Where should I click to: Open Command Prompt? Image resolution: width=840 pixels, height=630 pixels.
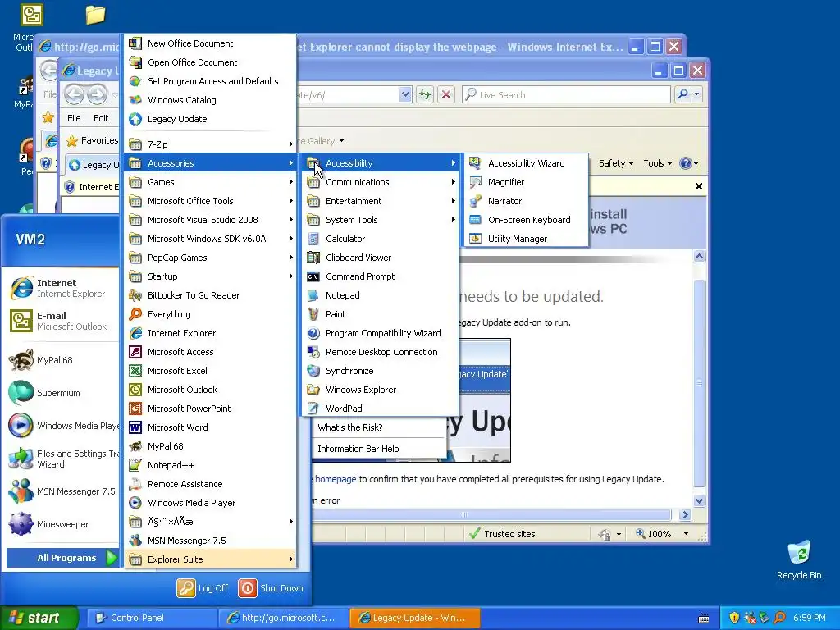[381, 276]
